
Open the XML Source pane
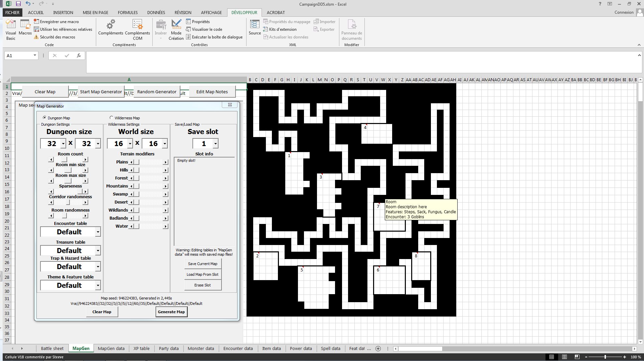click(255, 27)
